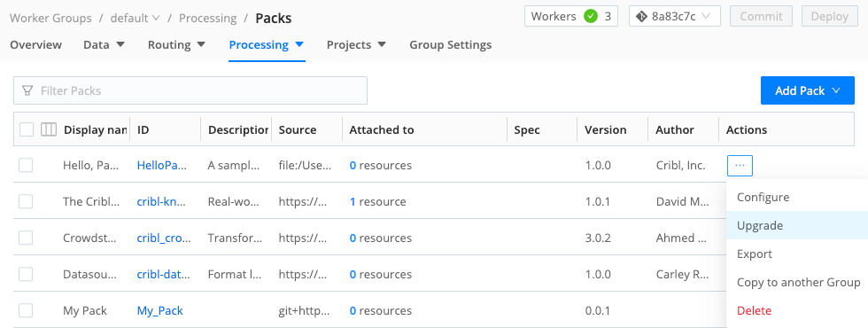Open the 8a83c7c version dropdown
Viewport: 868px width, 328px height.
click(x=674, y=17)
